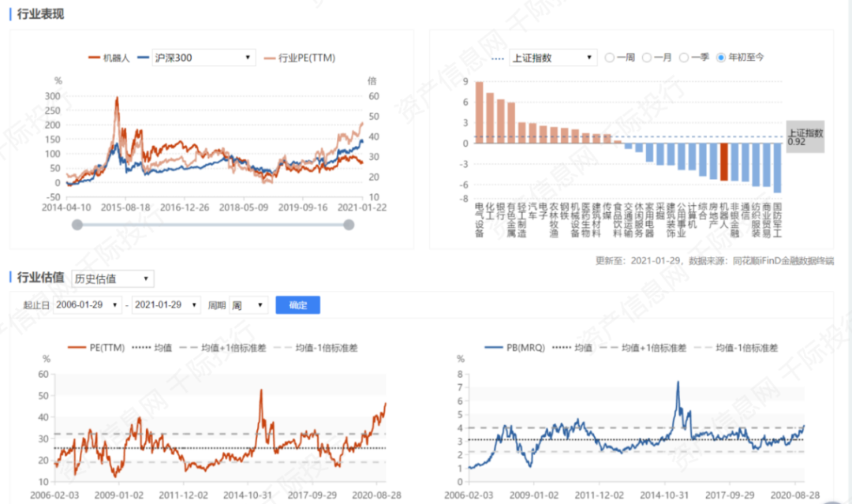Viewport: 852px width, 504px height.
Task: Click the PB(MRQ) legend line icon
Action: pyautogui.click(x=493, y=347)
